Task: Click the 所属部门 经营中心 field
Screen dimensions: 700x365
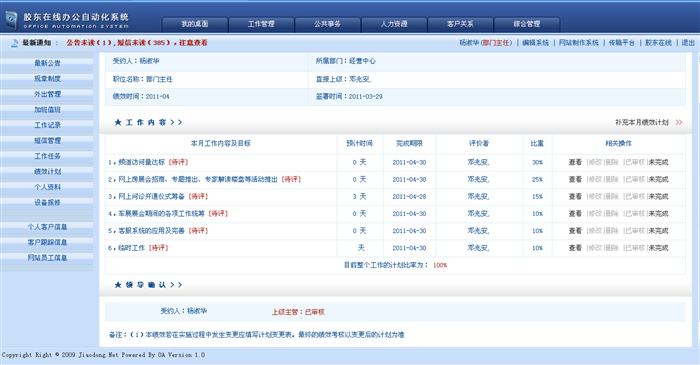Action: coord(346,61)
